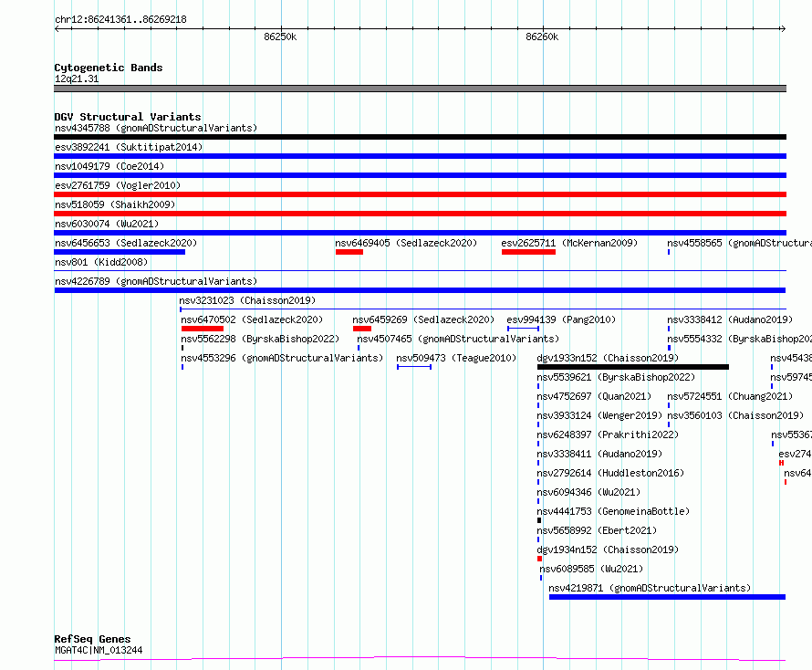This screenshot has height=670, width=812.
Task: Select nsv5724551 (Chuang2021) label
Action: tap(730, 396)
